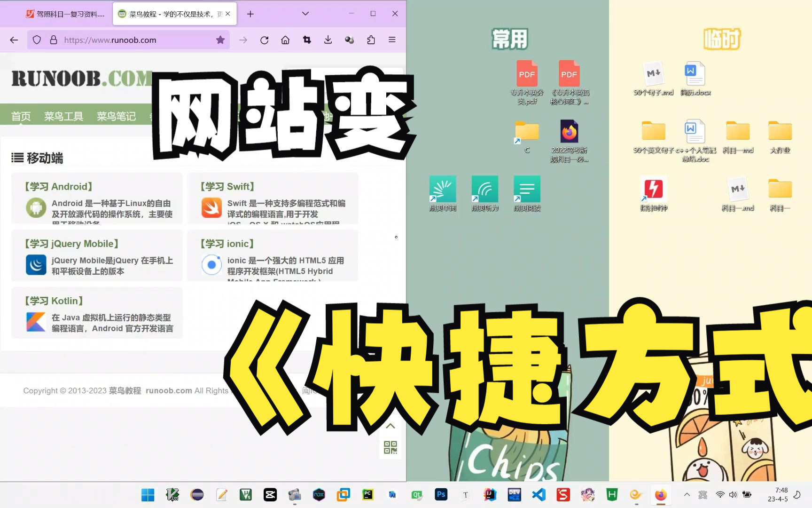Open a new browser tab

[250, 14]
